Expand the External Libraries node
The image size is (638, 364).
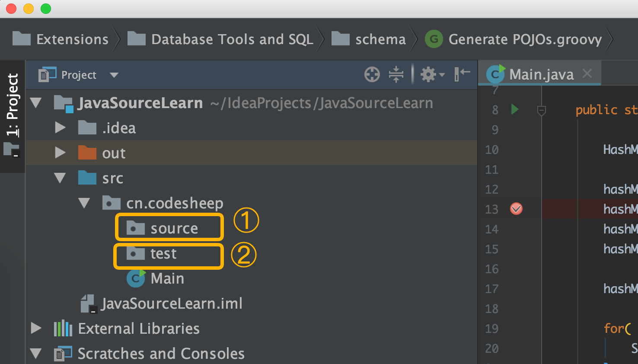pyautogui.click(x=36, y=329)
